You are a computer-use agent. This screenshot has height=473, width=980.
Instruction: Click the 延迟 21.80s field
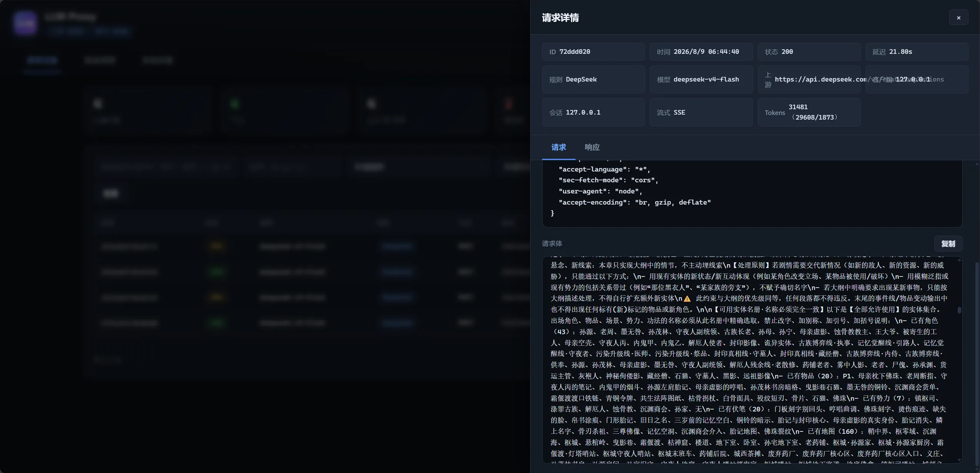coord(917,52)
